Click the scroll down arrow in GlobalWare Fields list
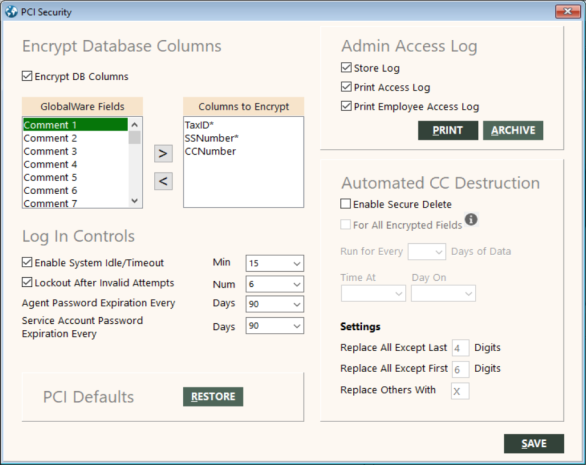 coord(135,201)
